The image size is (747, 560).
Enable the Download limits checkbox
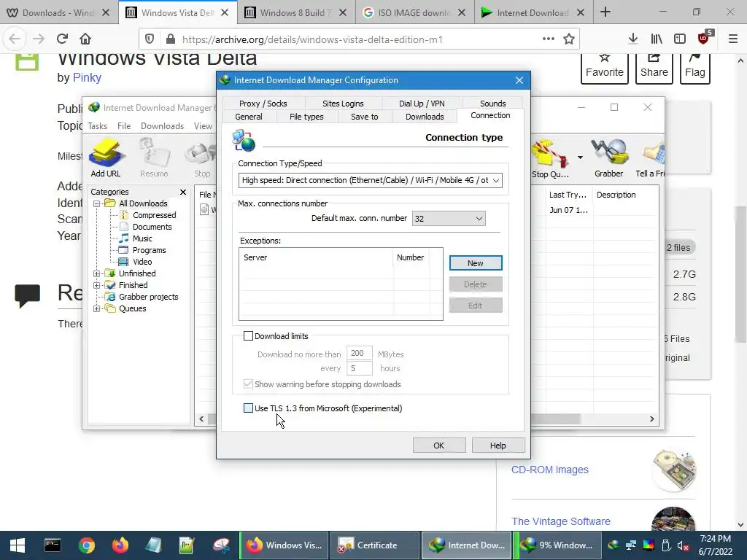(x=248, y=336)
